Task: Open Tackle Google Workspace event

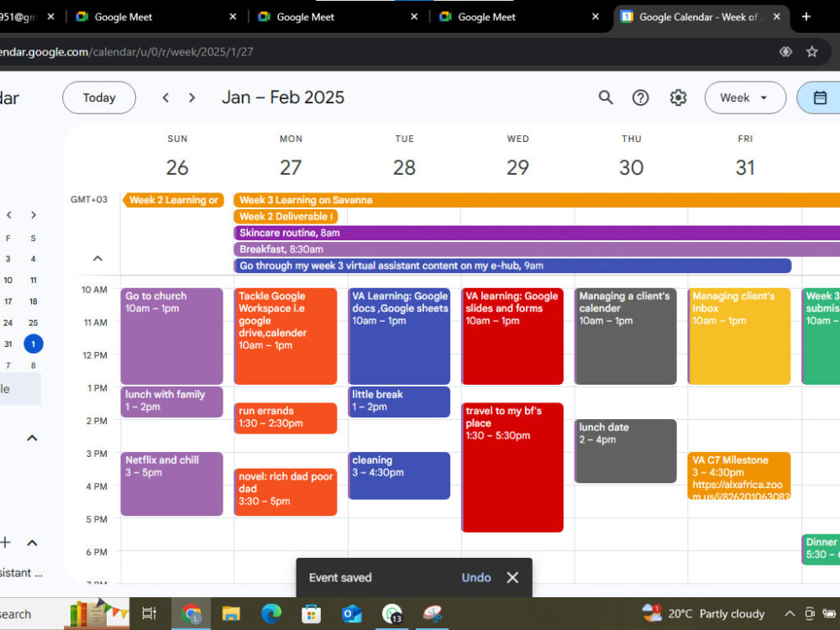Action: coord(286,336)
